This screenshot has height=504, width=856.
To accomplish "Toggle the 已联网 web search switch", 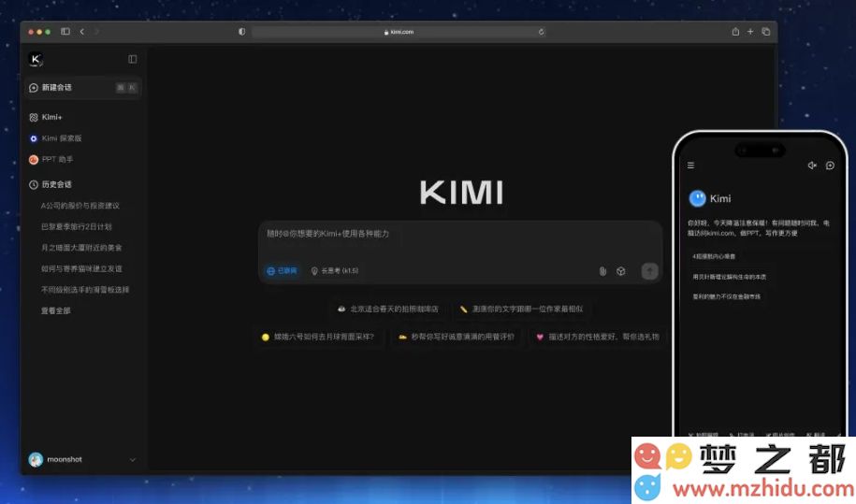I will (x=282, y=270).
